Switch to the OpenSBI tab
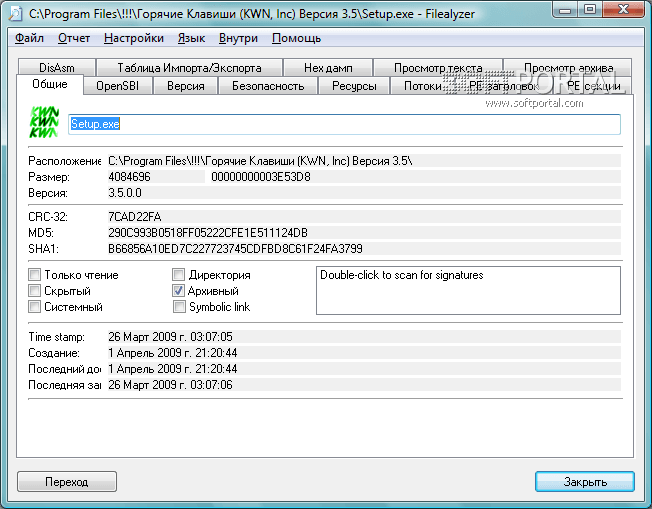Screen dimensions: 652x509 (118, 86)
